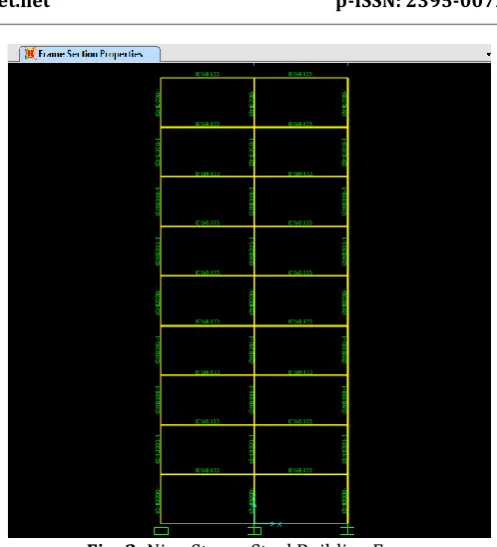The image size is (497, 547).
Task: Select the top-story right column
Action: pyautogui.click(x=347, y=103)
